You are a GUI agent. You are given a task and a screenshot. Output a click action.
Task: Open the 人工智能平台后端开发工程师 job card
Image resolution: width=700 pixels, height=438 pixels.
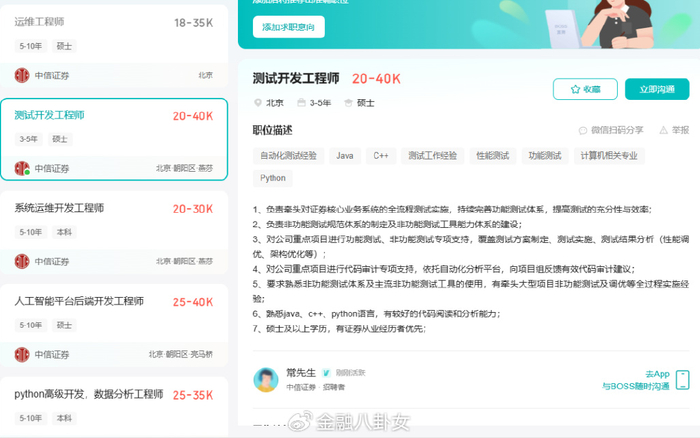click(x=114, y=325)
